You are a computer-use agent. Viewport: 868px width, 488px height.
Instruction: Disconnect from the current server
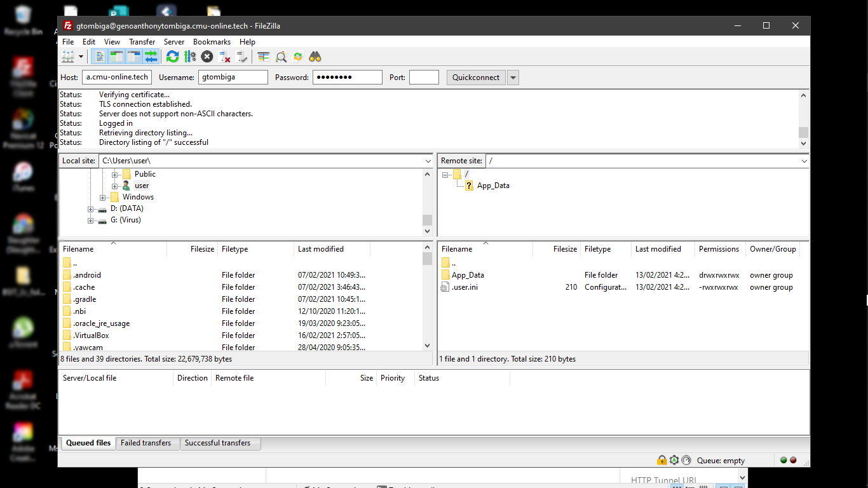click(x=224, y=57)
